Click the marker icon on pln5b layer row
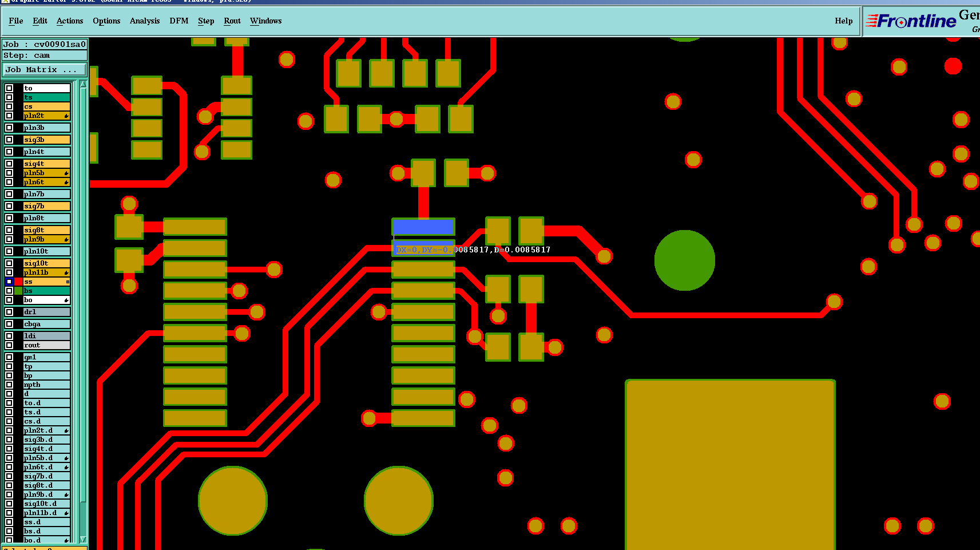Viewport: 980px width, 550px height. pyautogui.click(x=66, y=173)
